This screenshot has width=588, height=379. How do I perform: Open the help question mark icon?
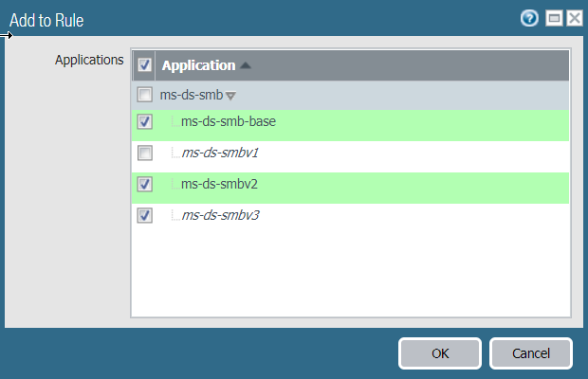529,18
